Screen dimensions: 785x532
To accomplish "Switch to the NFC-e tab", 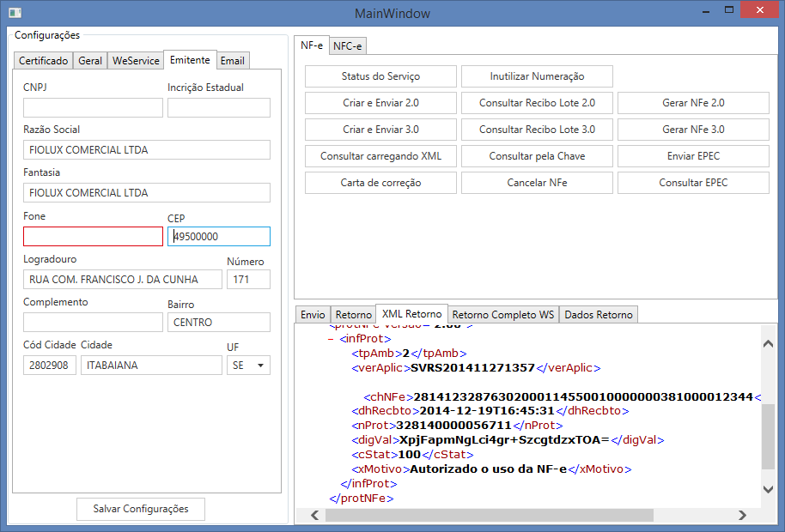I will point(348,46).
